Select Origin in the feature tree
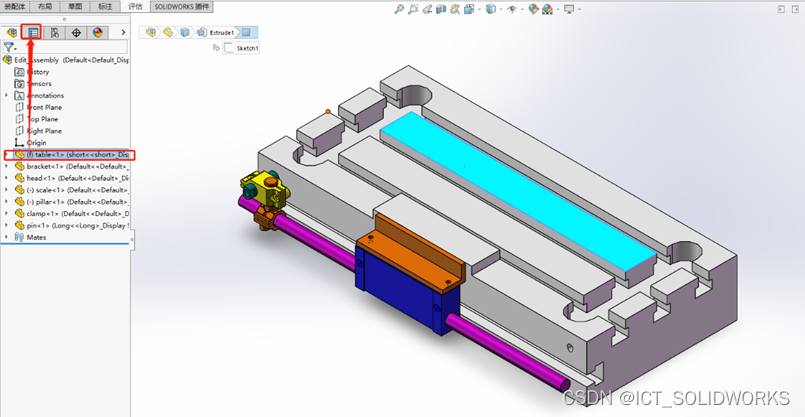The height and width of the screenshot is (417, 805). pyautogui.click(x=31, y=143)
